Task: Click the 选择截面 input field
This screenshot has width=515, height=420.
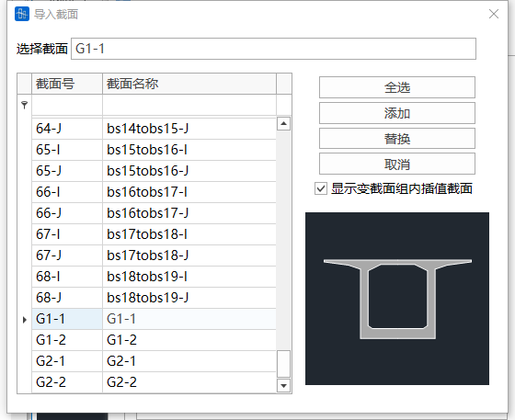Action: [x=273, y=49]
